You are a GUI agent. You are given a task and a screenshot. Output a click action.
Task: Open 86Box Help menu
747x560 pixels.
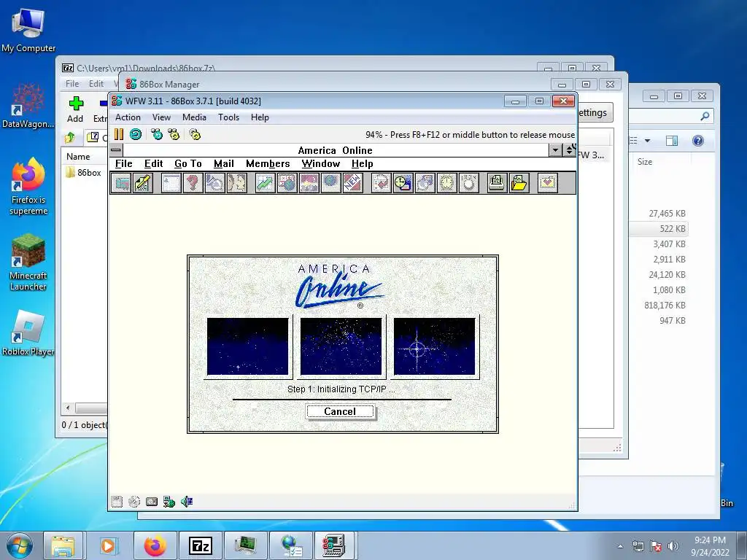[260, 117]
